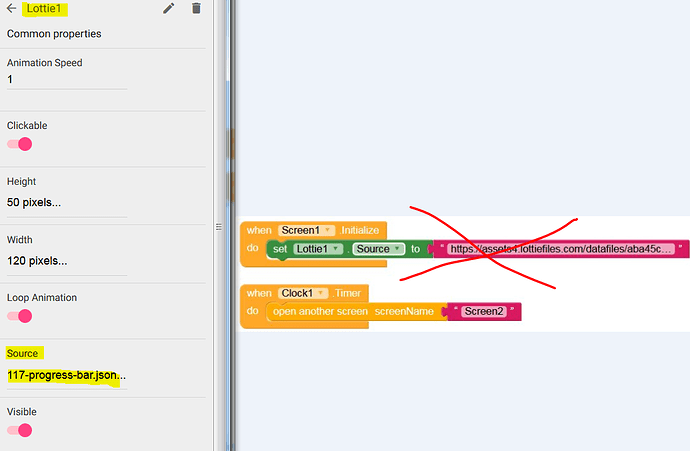Click the panel divider handle icon
Screen dimensions: 690x451
219,227
